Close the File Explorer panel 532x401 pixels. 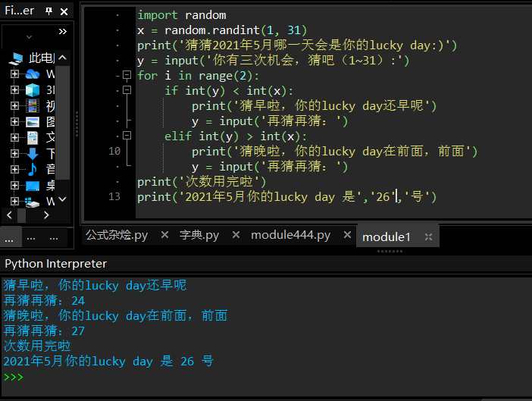65,11
